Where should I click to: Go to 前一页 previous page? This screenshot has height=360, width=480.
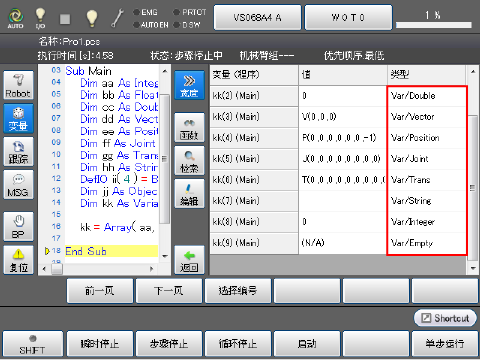pos(100,291)
